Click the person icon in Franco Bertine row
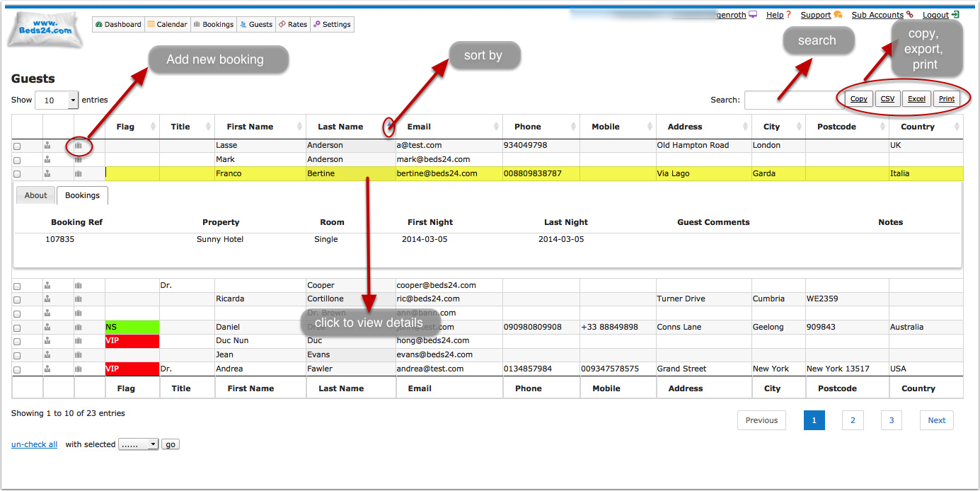980x491 pixels. 47,173
